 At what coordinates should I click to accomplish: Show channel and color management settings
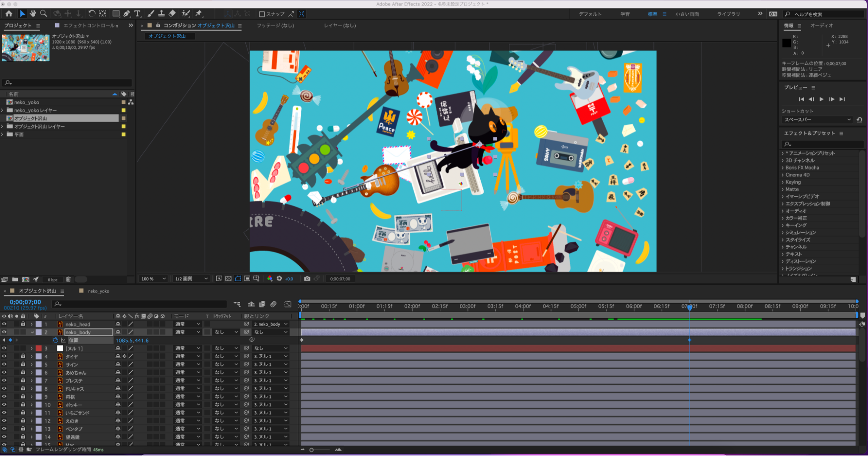tap(270, 279)
